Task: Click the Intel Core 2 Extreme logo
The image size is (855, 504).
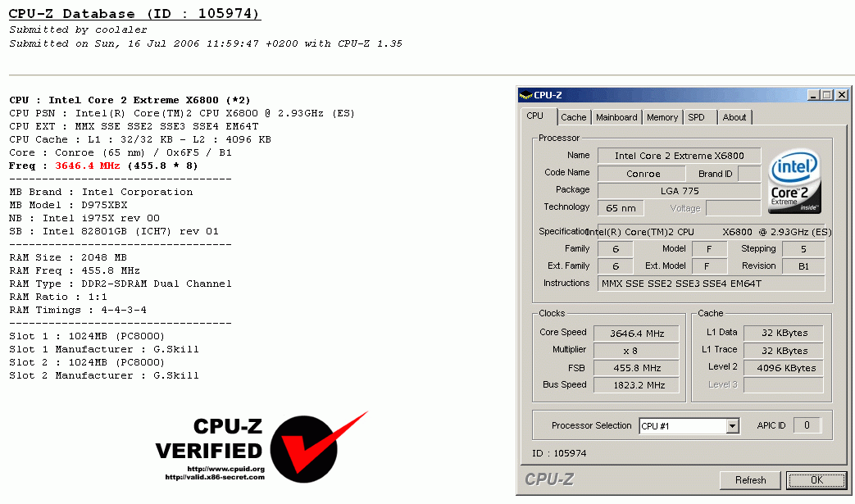Action: [x=794, y=181]
